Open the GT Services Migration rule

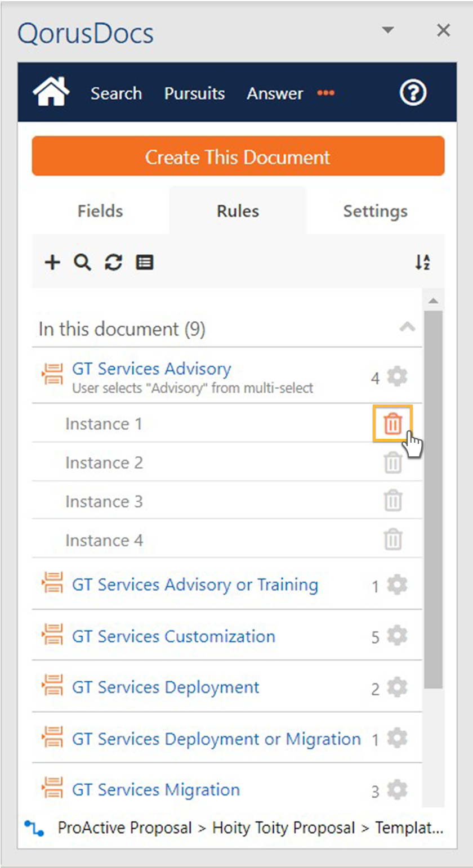click(x=156, y=790)
